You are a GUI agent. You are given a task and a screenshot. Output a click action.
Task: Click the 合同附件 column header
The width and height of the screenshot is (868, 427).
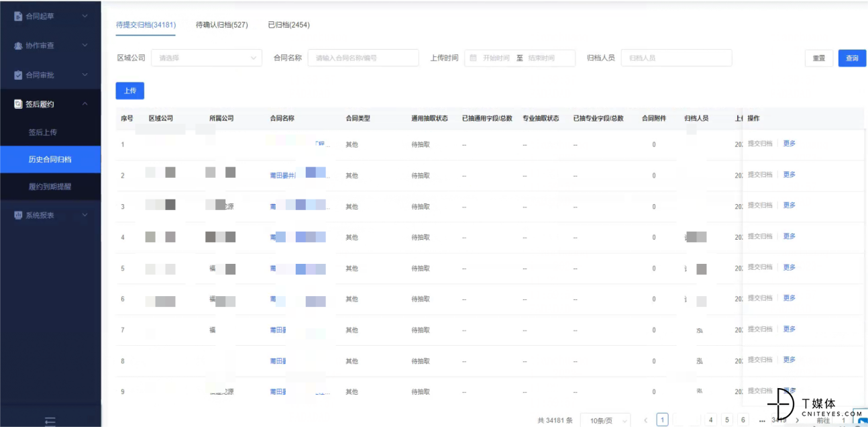coord(653,118)
